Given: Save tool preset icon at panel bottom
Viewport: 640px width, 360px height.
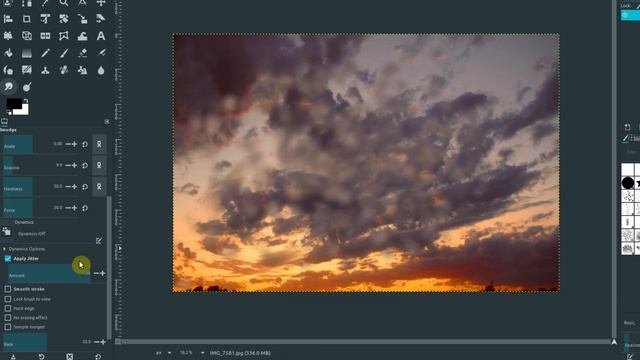Looking at the screenshot, I should (13, 356).
